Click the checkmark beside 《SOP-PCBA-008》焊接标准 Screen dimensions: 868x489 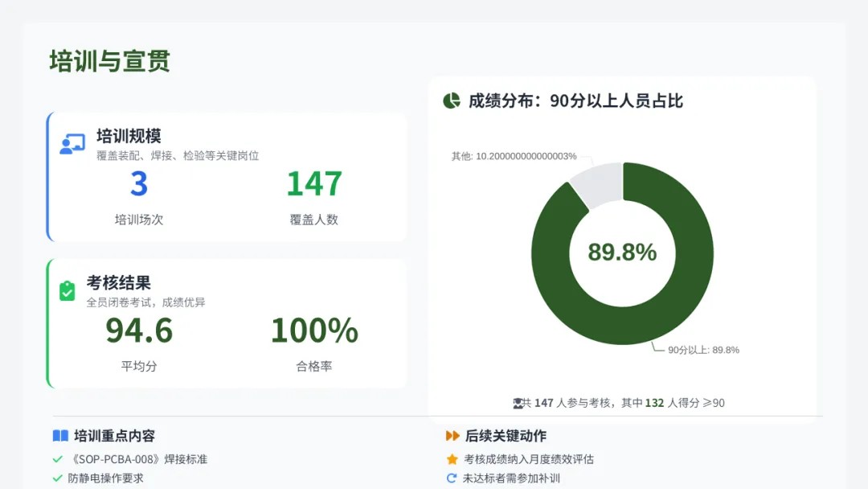(x=57, y=459)
